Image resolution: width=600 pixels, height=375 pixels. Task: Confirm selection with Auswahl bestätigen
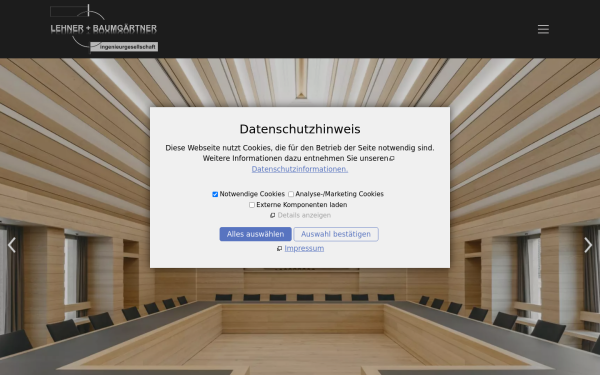pyautogui.click(x=336, y=234)
